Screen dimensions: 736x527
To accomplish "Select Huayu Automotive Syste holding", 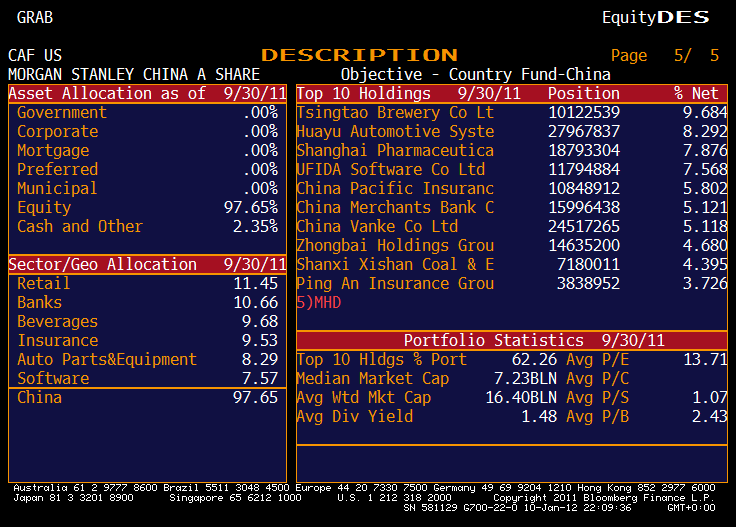I will coord(395,132).
